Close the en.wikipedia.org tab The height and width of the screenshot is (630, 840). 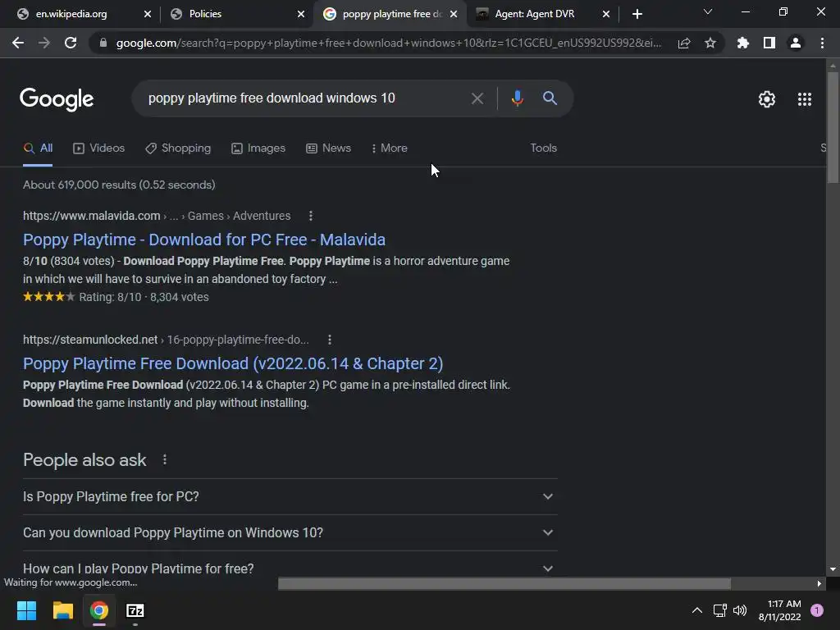[x=148, y=14]
